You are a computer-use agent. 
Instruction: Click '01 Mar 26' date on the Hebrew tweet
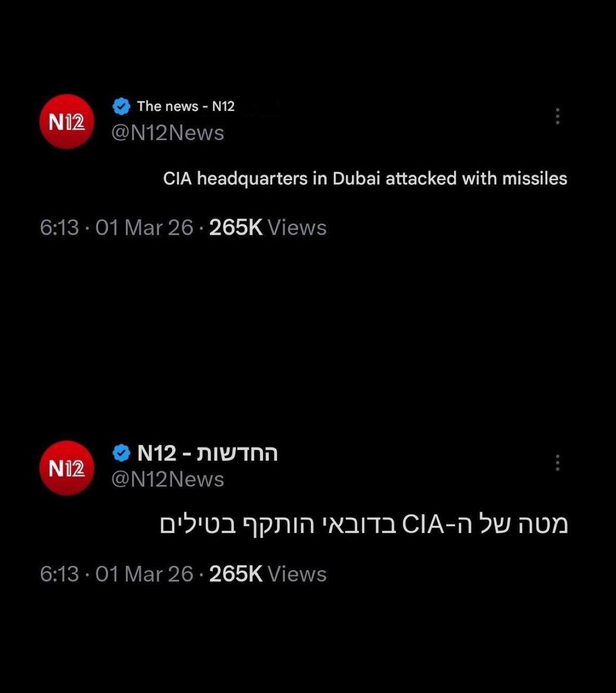click(145, 574)
